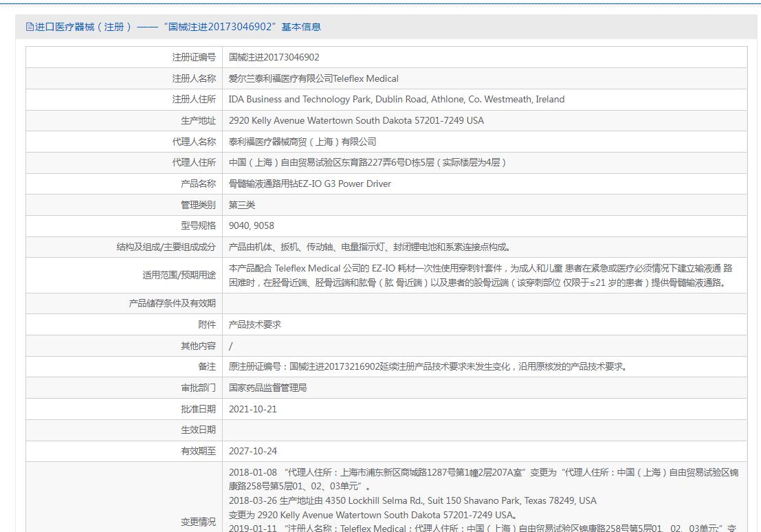
Task: Click the registrant name Teleflex Medical cell
Action: tap(313, 78)
